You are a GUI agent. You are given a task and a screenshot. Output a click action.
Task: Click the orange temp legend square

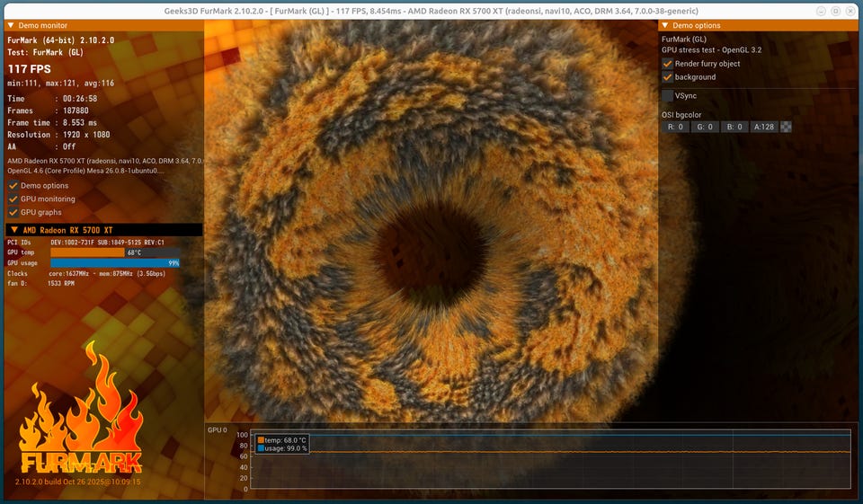261,440
